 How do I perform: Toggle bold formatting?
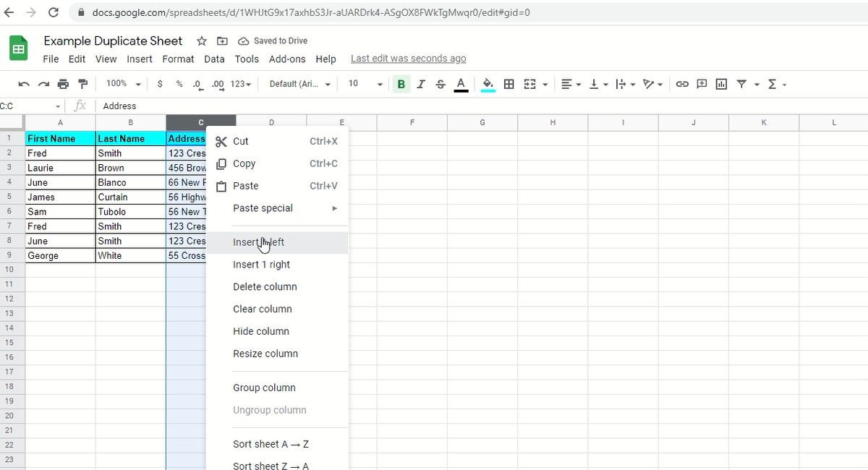(x=401, y=84)
